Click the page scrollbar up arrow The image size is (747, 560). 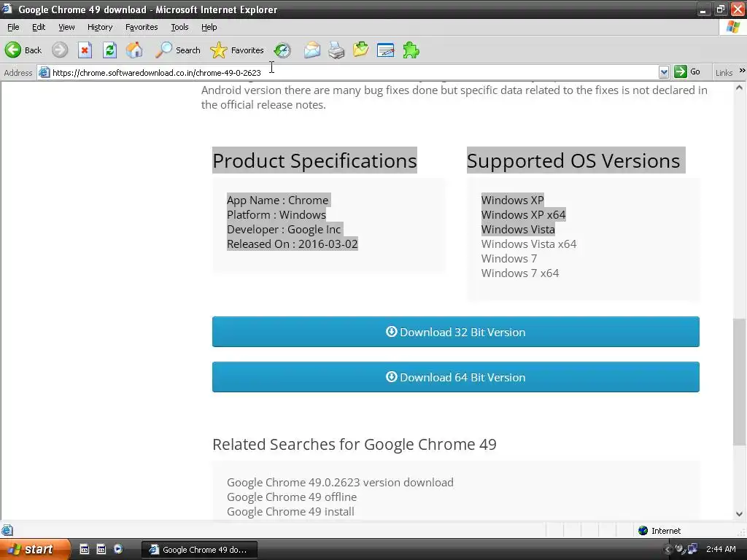click(x=740, y=87)
